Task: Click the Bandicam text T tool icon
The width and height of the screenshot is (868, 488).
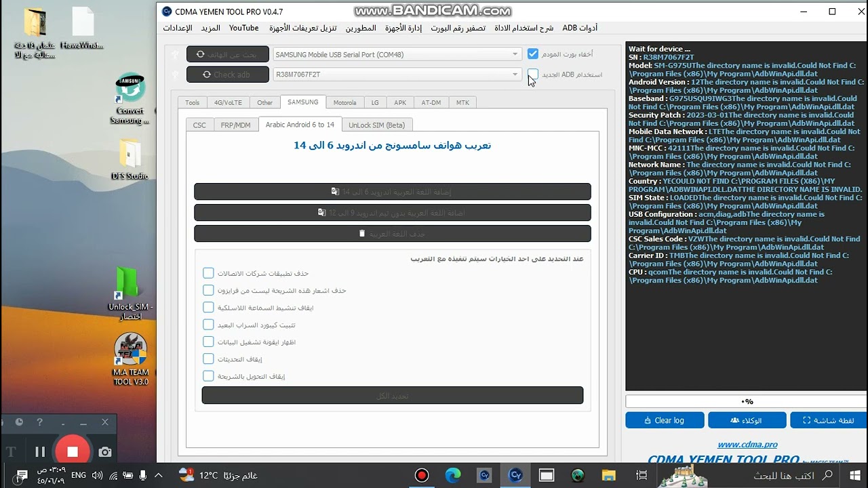Action: point(11,452)
